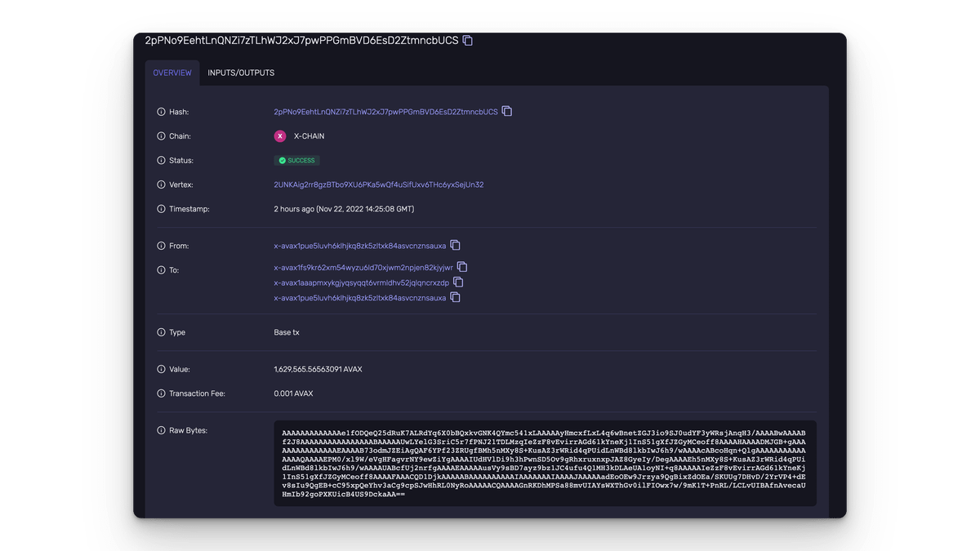The image size is (980, 551).
Task: Click inside the Raw Bytes text box
Action: point(545,463)
